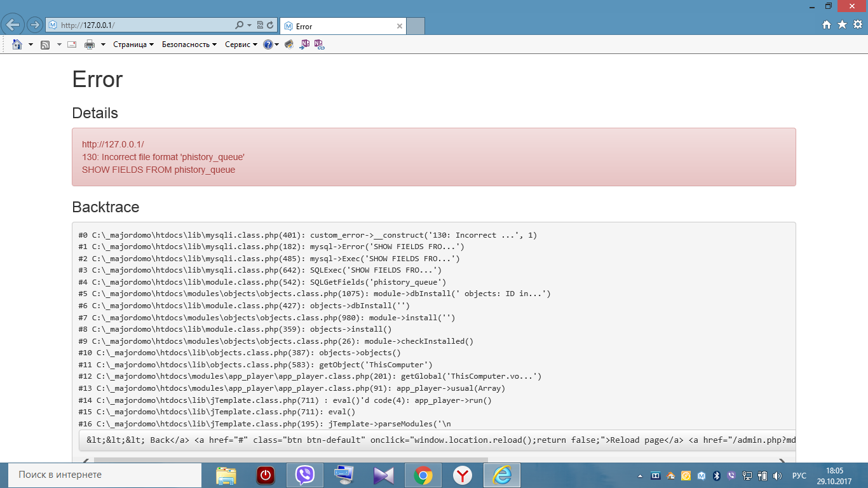
Task: Open the Страница menu
Action: coord(133,44)
